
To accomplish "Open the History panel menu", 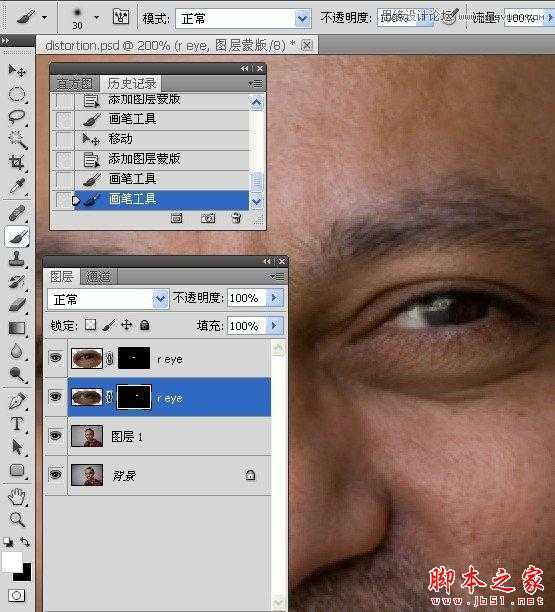I will 256,84.
